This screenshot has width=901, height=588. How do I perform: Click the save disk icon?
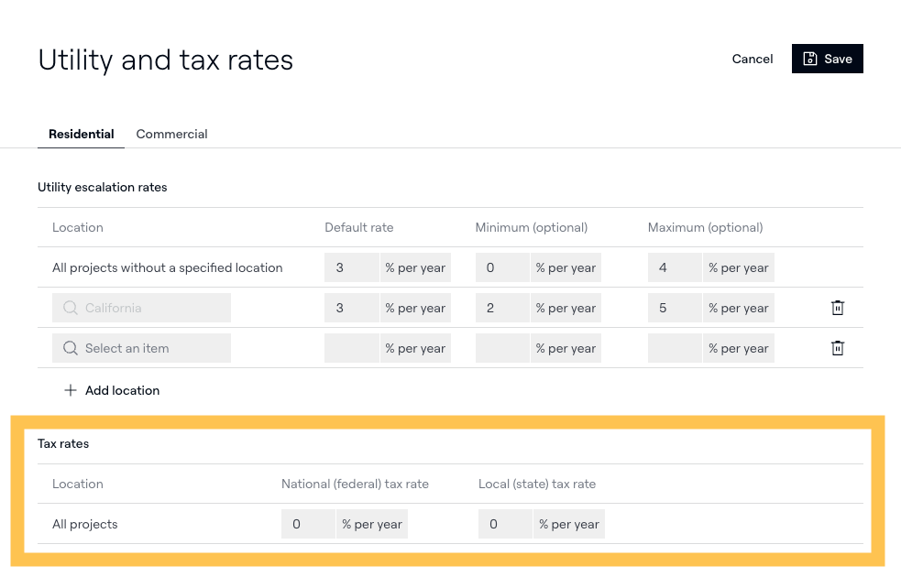click(x=810, y=59)
